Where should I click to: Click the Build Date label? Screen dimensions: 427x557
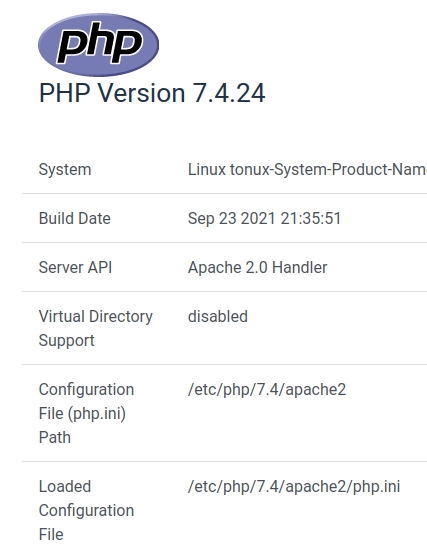(x=75, y=218)
